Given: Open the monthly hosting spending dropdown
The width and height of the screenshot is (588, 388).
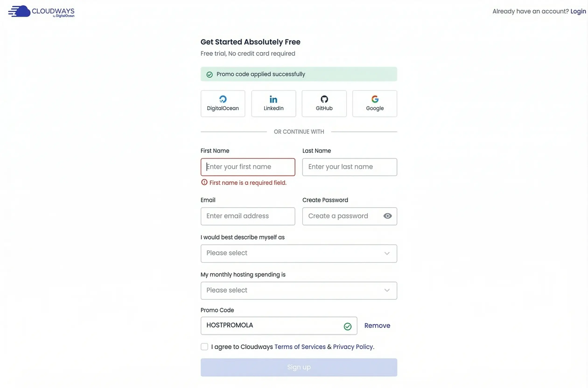Looking at the screenshot, I should (x=298, y=291).
